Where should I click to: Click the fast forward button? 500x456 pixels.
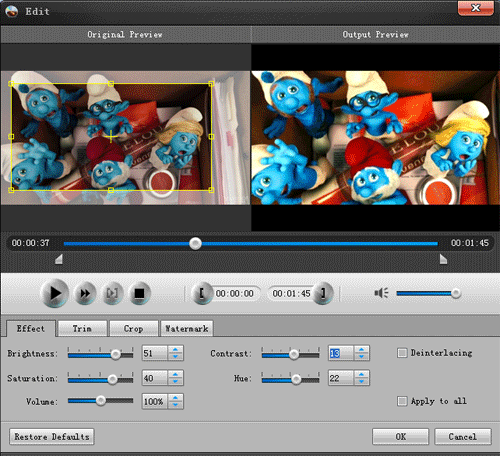85,293
